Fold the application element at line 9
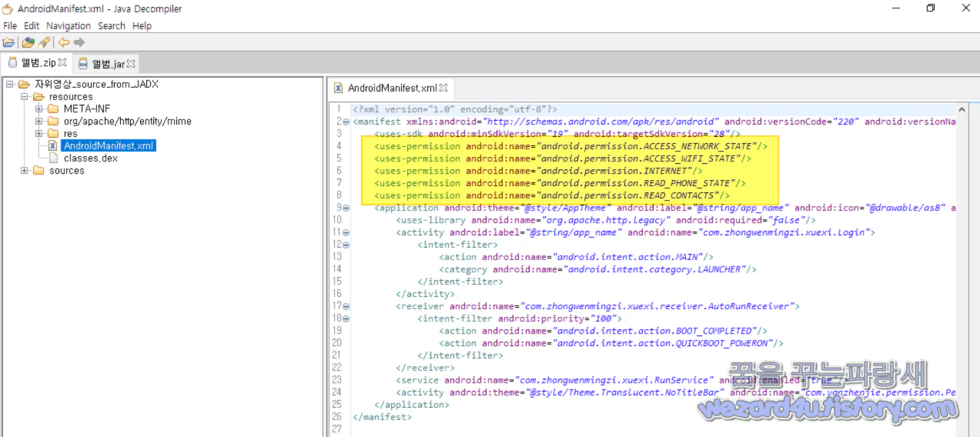Image resolution: width=980 pixels, height=437 pixels. point(346,208)
